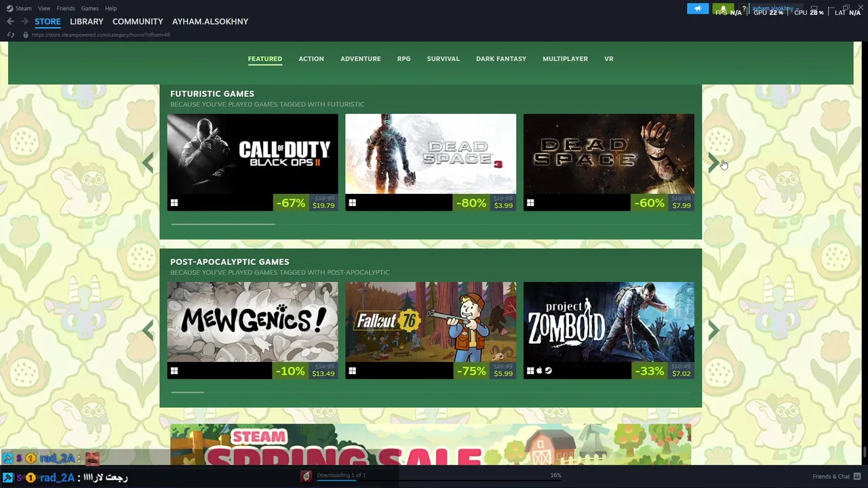Click the $13.49 price of Mewgenics
868x488 pixels.
323,373
